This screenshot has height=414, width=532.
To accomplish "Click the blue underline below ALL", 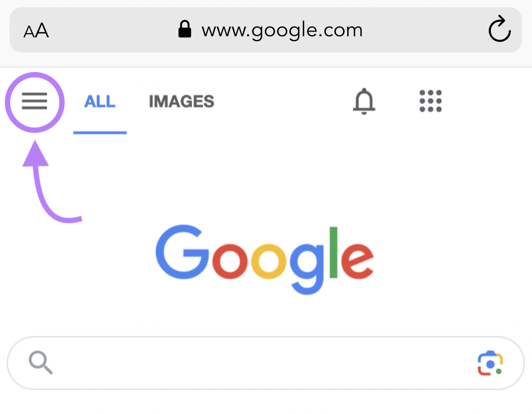I will point(100,133).
